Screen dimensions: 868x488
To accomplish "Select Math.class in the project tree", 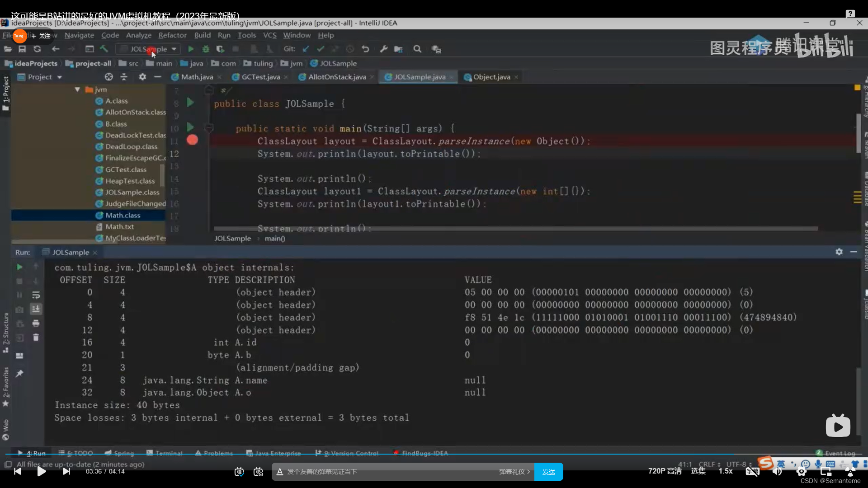I will [122, 215].
